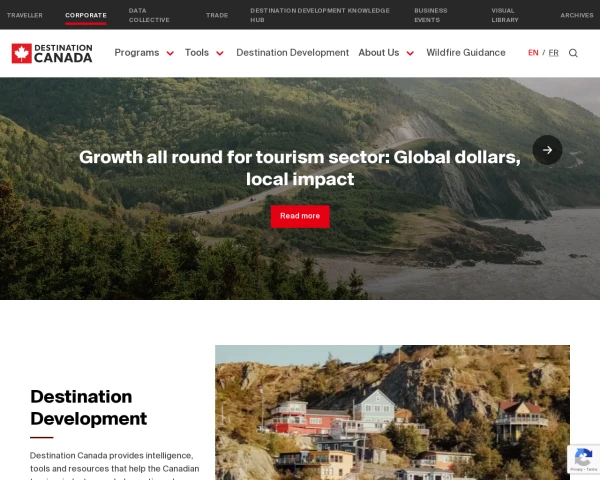
Task: Select EN language option
Action: 533,53
